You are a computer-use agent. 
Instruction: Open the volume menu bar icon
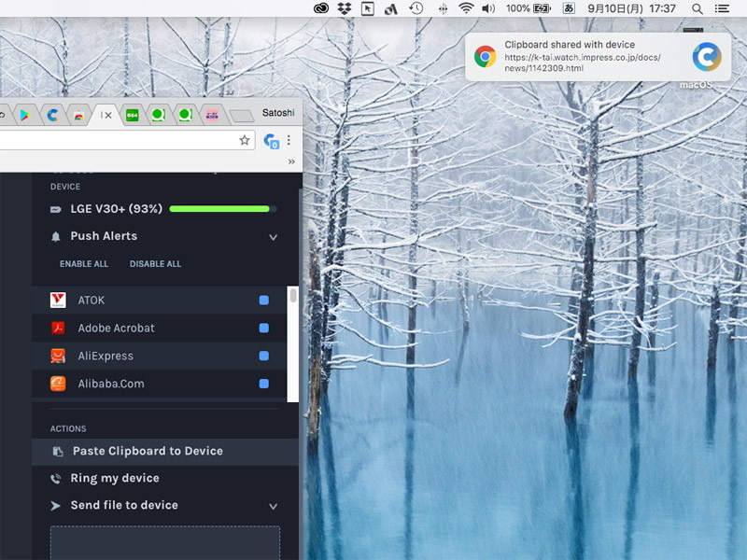pyautogui.click(x=488, y=8)
